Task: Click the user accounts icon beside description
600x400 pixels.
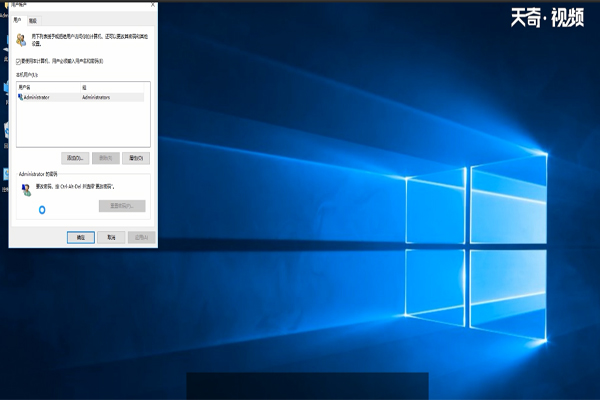Action: point(21,40)
